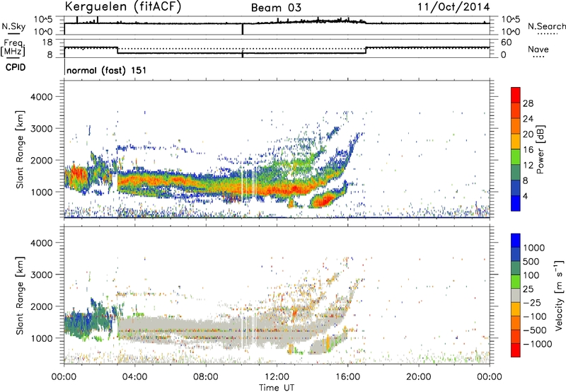Click 'Slant Range [km]' title of power panel
Image resolution: width=566 pixels, height=392 pixels.
(x=21, y=149)
